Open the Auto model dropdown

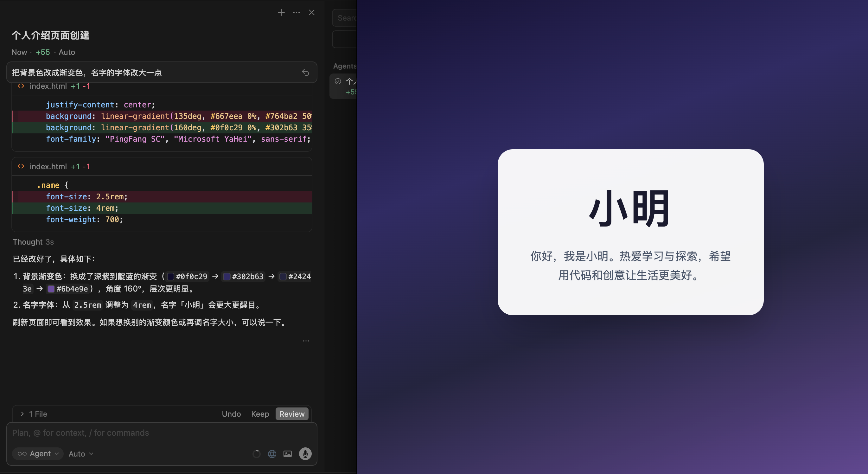pos(80,454)
